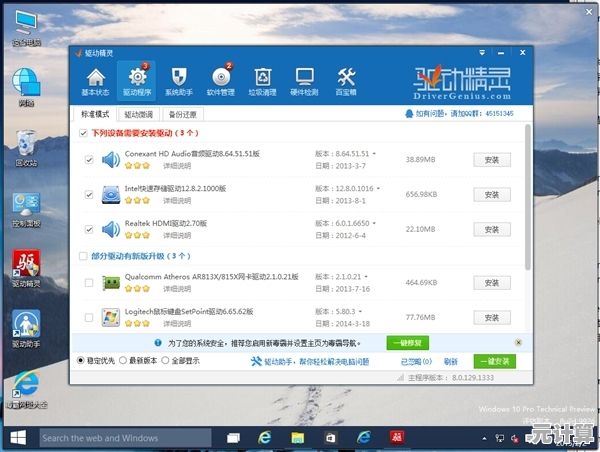Click the 驱动程序 gear icon
This screenshot has width=600, height=452.
(136, 80)
